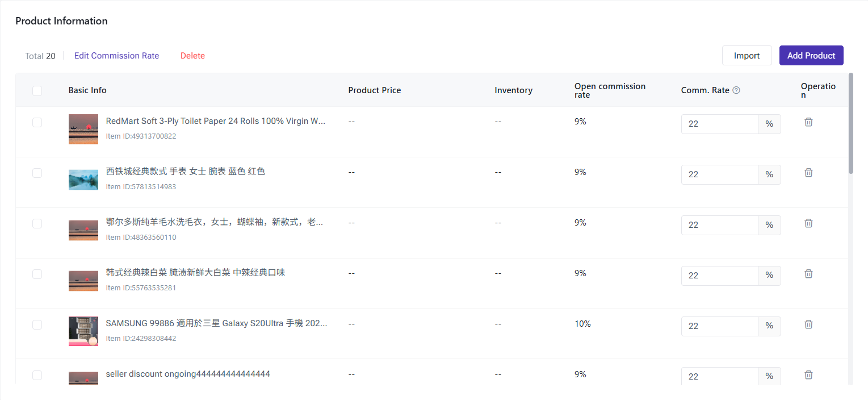Click the 10% open commission rate value
The image size is (868, 400).
pyautogui.click(x=582, y=324)
